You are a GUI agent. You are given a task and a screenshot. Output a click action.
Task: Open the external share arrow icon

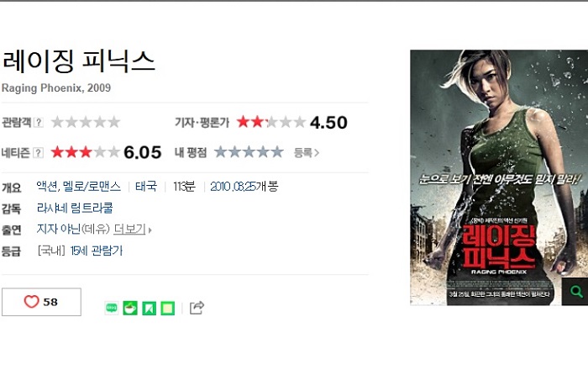[x=197, y=308]
